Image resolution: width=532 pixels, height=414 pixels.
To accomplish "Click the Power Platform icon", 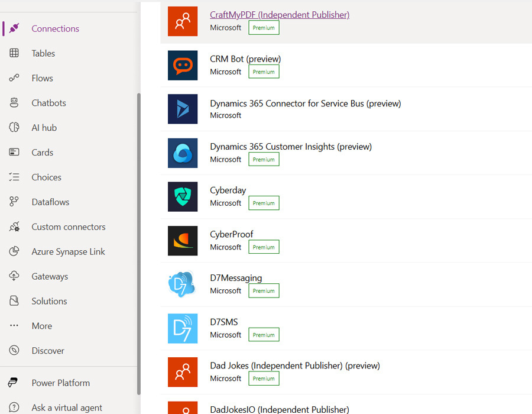I will pyautogui.click(x=13, y=383).
